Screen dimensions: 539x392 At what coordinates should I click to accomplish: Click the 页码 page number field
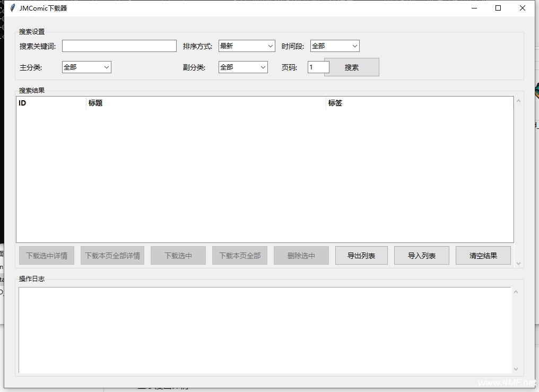(318, 67)
